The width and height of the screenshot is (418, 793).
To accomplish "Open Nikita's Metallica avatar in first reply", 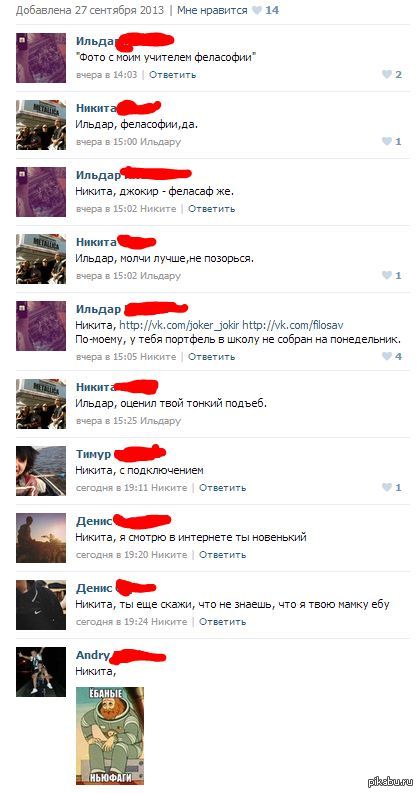I will (41, 125).
